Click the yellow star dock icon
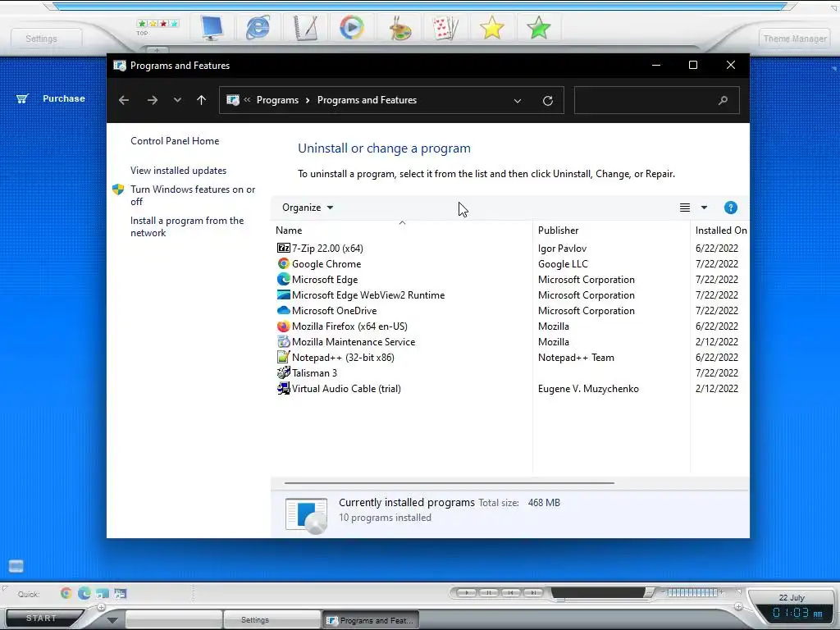Image resolution: width=840 pixels, height=630 pixels. pyautogui.click(x=492, y=27)
